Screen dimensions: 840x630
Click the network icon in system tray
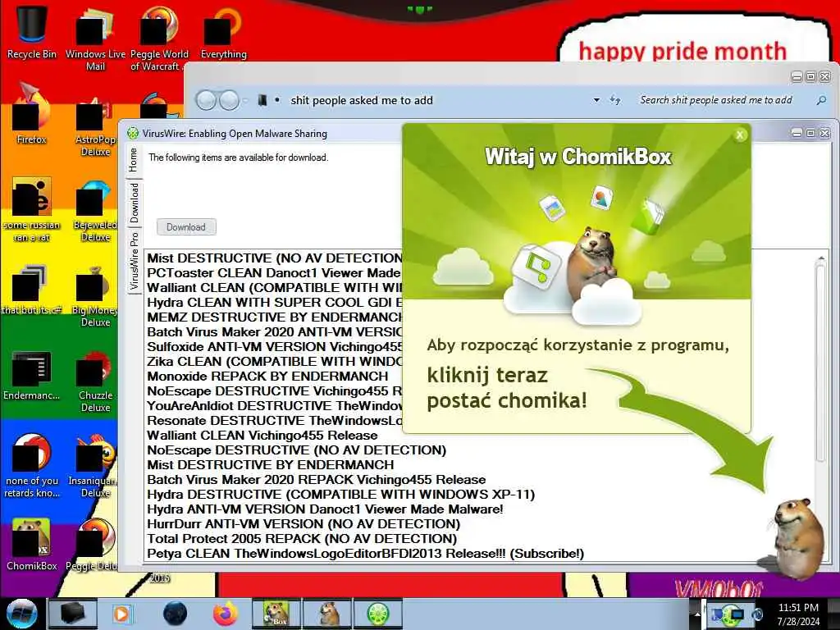click(x=736, y=615)
